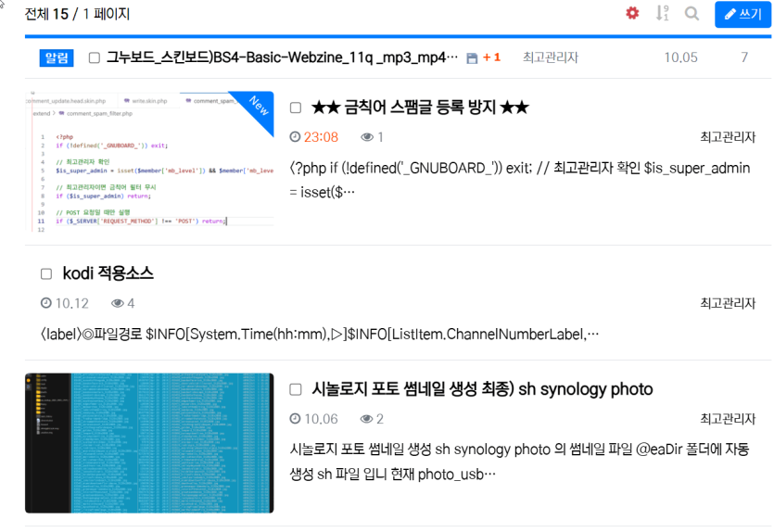Viewport: 774px width, 532px height.
Task: Click 최고관리자 author on the notice row
Action: click(x=551, y=57)
